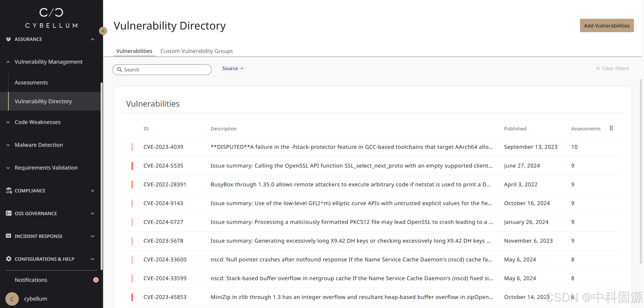Click the nscd Null pointer crashes description
The image size is (644, 308).
click(x=352, y=259)
